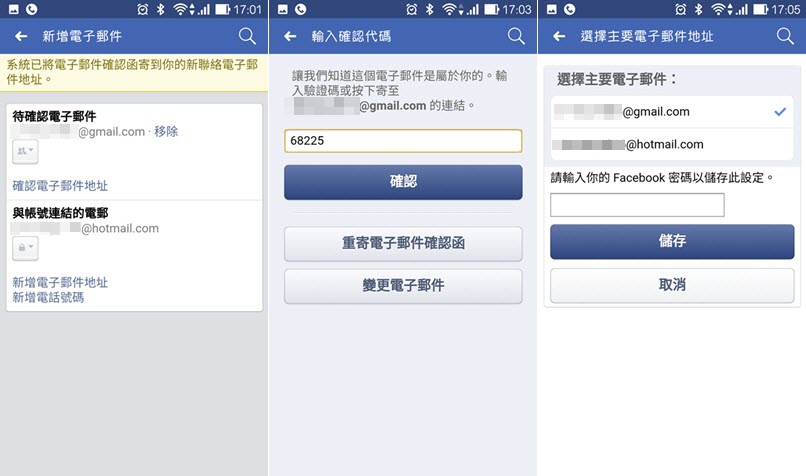Tap 變更電子郵件 button
This screenshot has height=476, width=806.
(403, 286)
